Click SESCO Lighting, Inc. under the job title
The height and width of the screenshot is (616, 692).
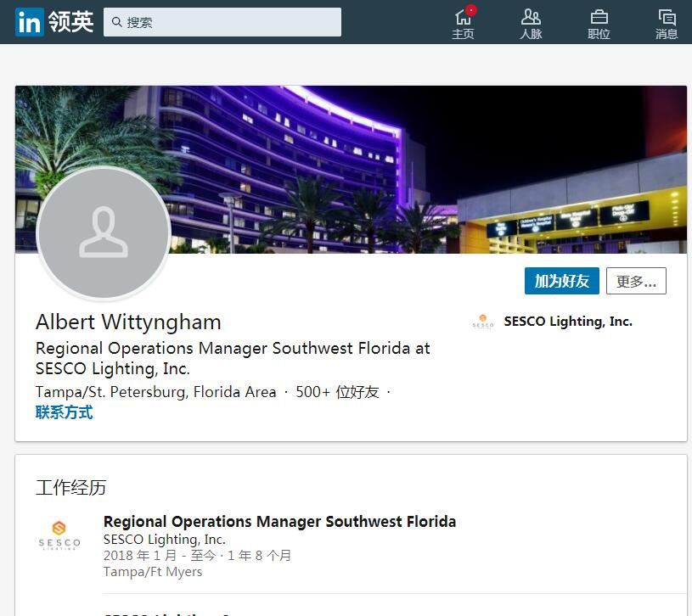point(164,540)
